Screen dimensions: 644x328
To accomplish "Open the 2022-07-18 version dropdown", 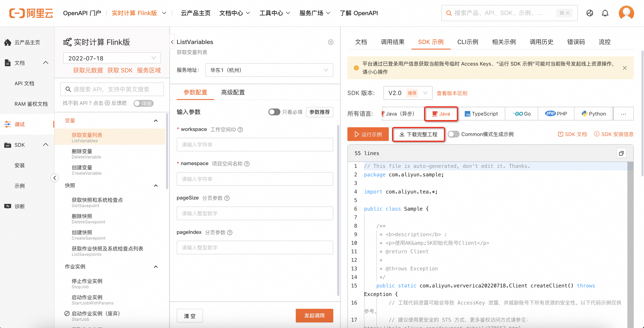I will click(x=112, y=58).
